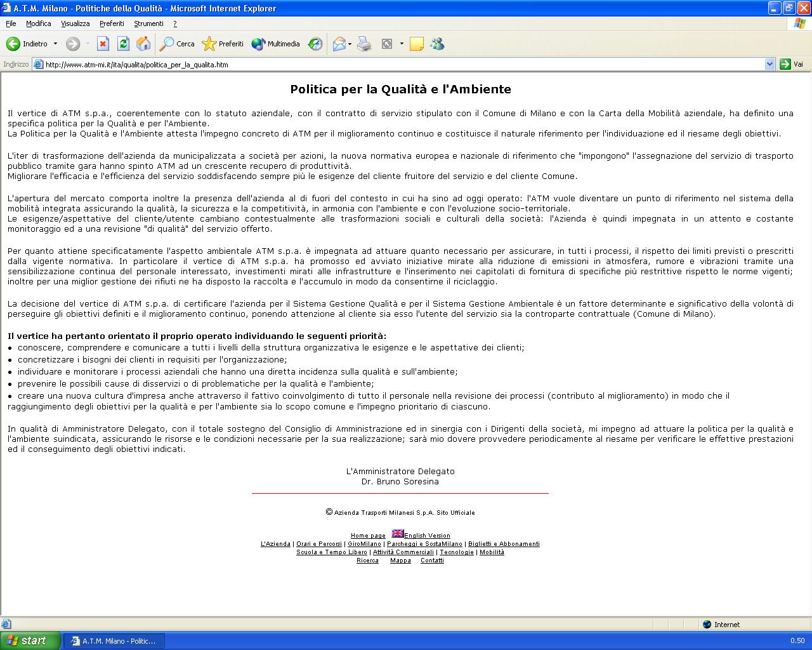
Task: Open the Strumenti menu
Action: pyautogui.click(x=148, y=23)
